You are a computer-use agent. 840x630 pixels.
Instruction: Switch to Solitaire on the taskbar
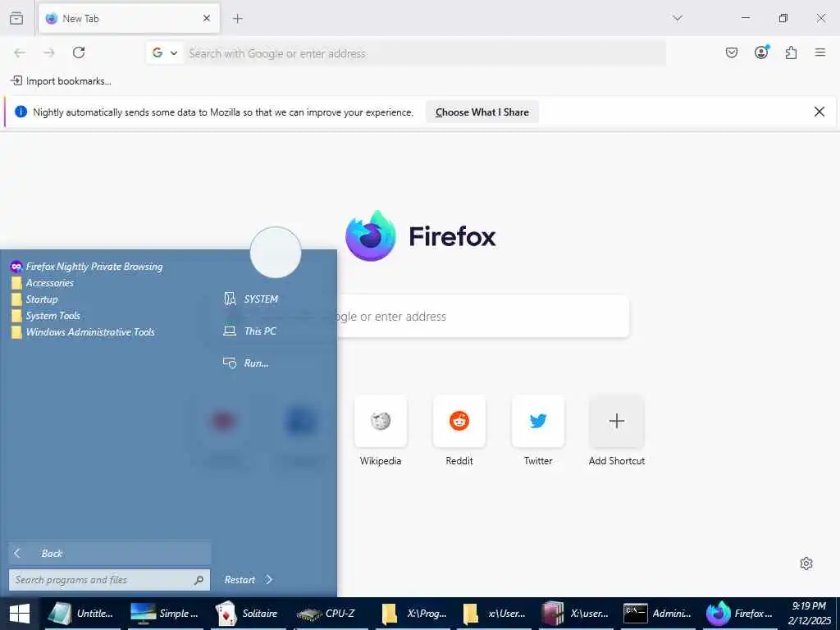click(247, 614)
